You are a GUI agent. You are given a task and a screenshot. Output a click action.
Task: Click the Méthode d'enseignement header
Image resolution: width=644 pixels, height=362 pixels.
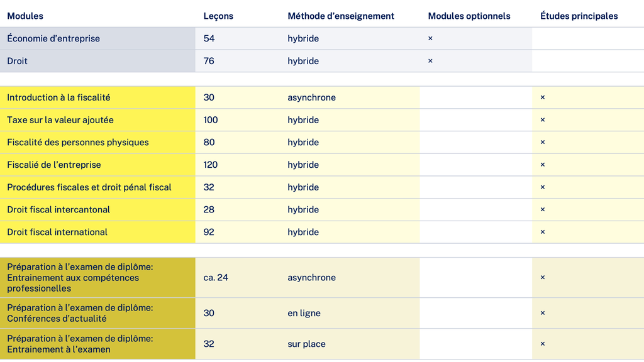click(x=341, y=16)
